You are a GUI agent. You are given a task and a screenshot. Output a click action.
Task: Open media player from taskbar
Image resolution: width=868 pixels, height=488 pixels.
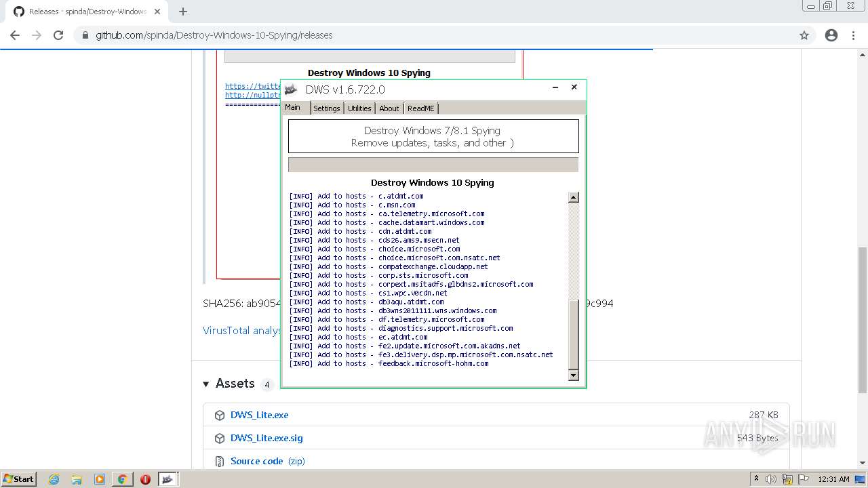(x=100, y=479)
